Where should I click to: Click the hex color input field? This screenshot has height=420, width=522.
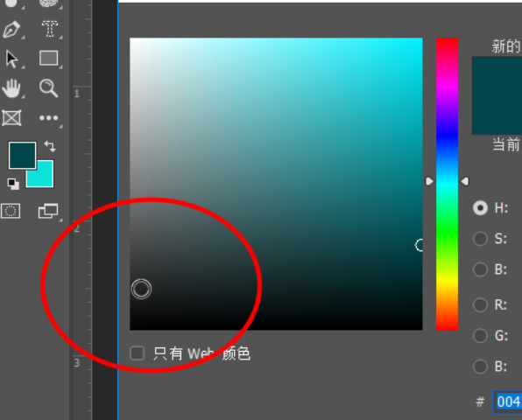(507, 402)
